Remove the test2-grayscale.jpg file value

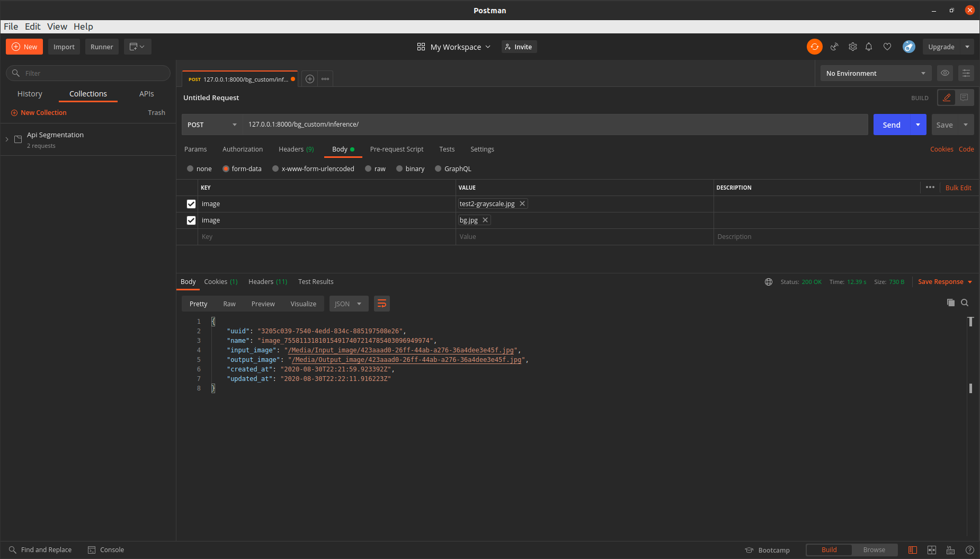pos(522,203)
